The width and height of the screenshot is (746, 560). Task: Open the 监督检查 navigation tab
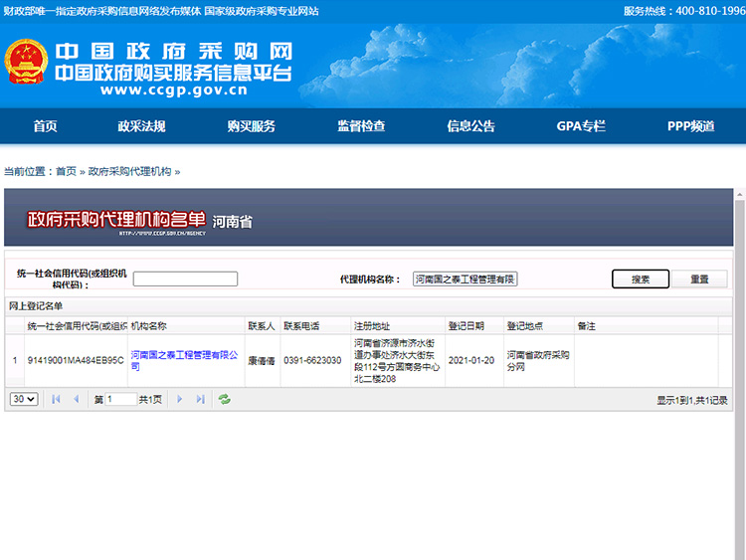361,126
